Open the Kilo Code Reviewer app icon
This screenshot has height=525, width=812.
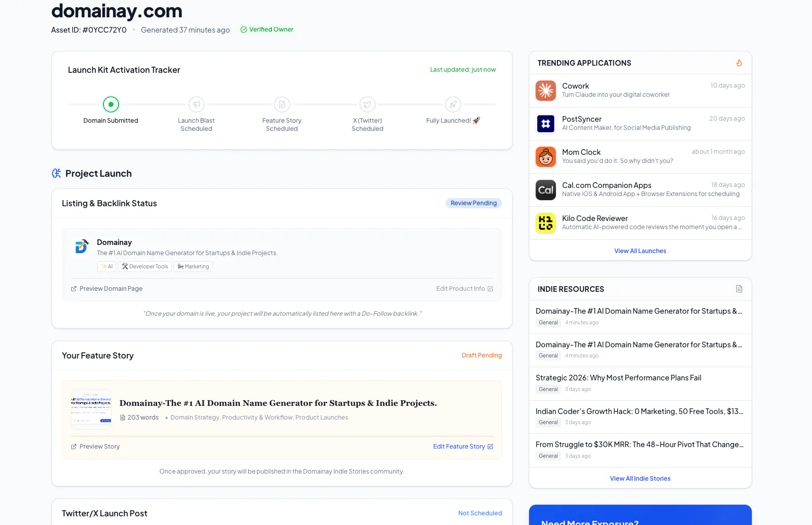[x=546, y=223]
